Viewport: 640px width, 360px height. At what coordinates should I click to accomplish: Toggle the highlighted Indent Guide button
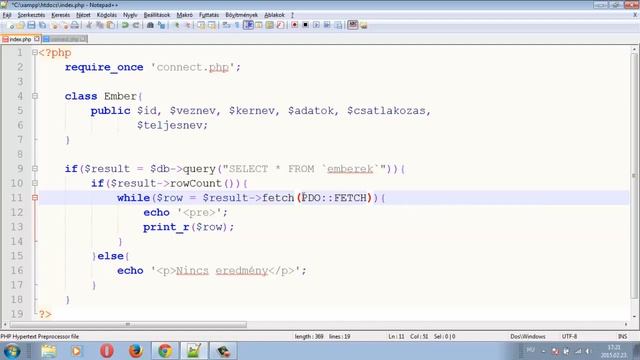[x=248, y=25]
